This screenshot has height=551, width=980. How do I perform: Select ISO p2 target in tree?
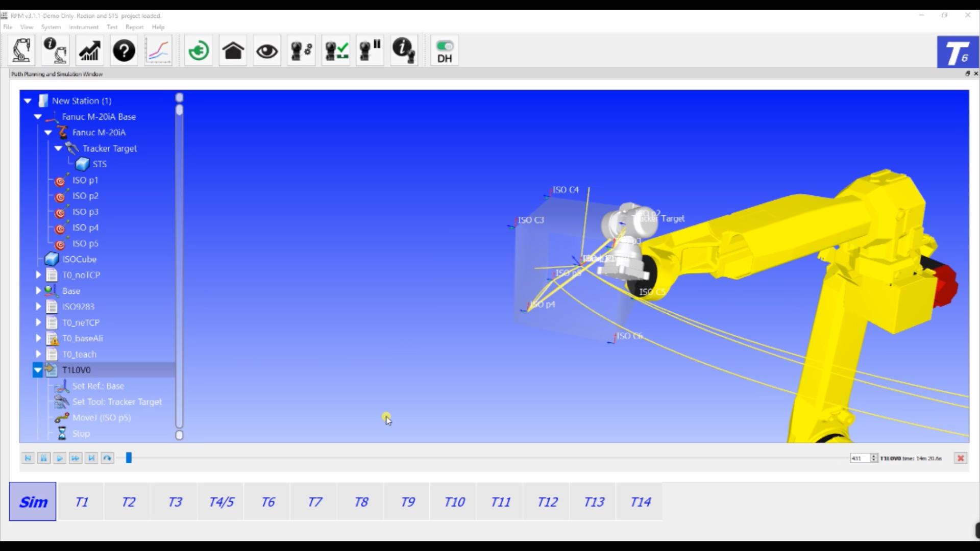click(85, 196)
